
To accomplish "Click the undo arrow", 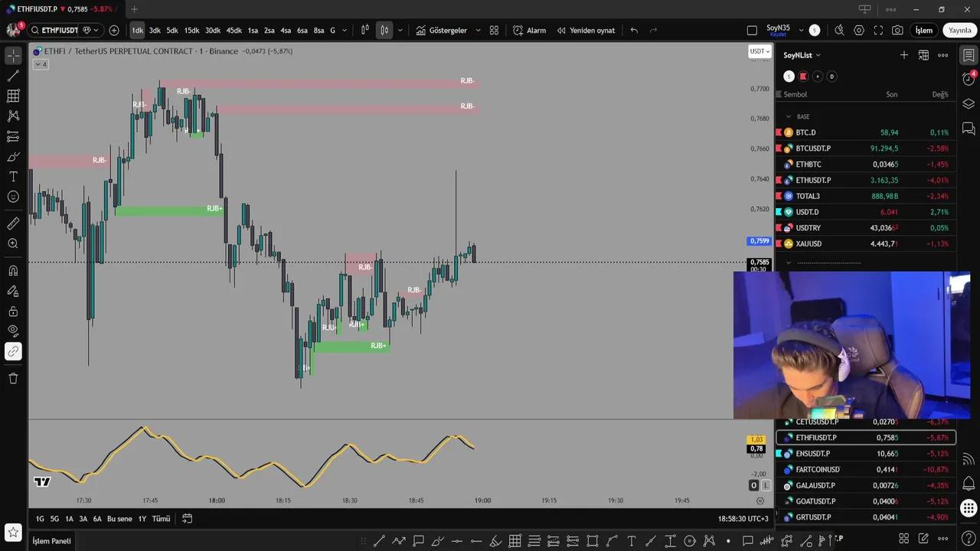I will point(634,31).
